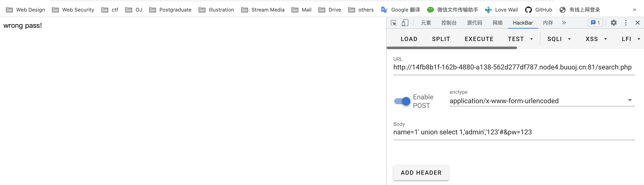Open the Stream Media bookmarks folder
This screenshot has width=644, height=185.
click(x=263, y=10)
